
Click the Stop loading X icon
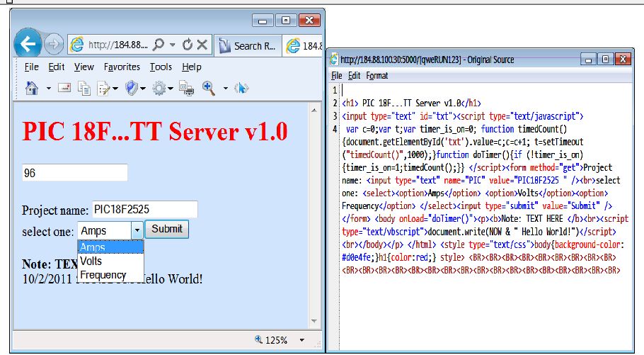pos(202,45)
